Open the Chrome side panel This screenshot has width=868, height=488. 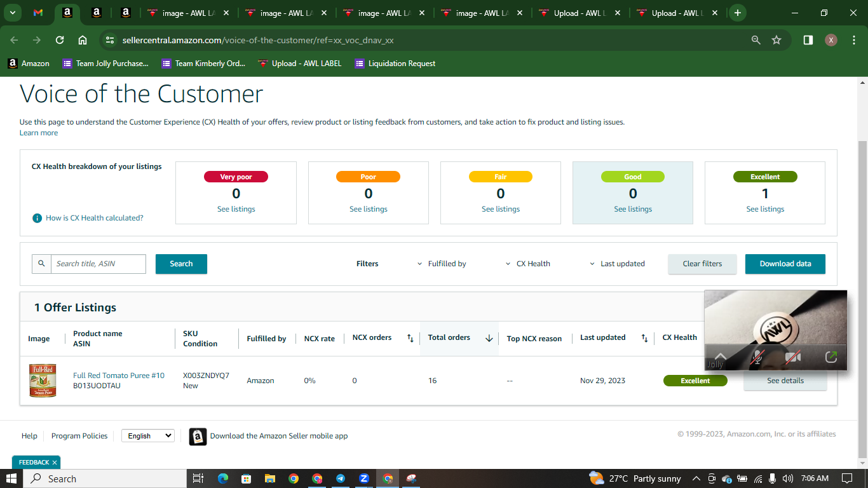click(x=808, y=40)
